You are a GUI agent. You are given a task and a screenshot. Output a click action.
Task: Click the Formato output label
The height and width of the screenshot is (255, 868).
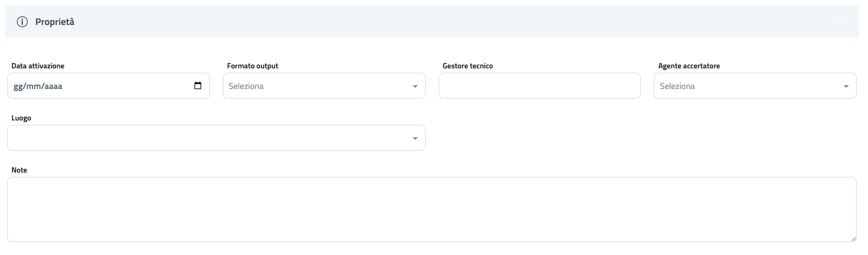coord(253,66)
